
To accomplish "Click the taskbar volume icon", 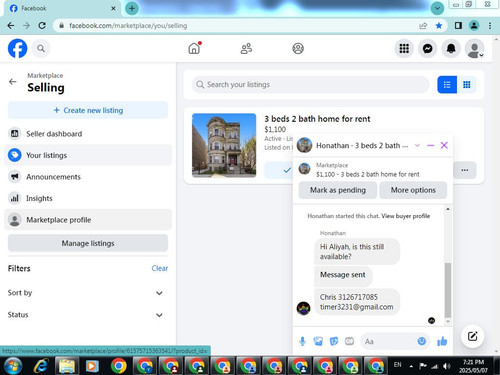I will coord(447,366).
